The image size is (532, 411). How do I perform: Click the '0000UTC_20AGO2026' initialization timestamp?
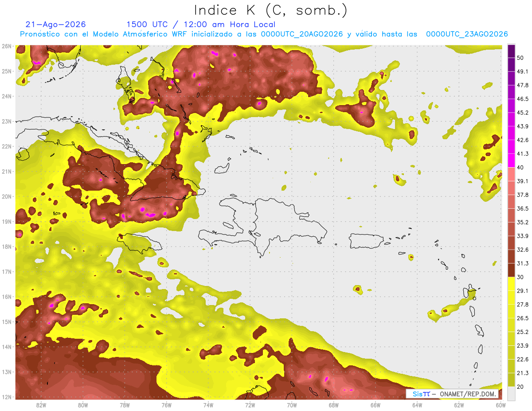[x=302, y=34]
